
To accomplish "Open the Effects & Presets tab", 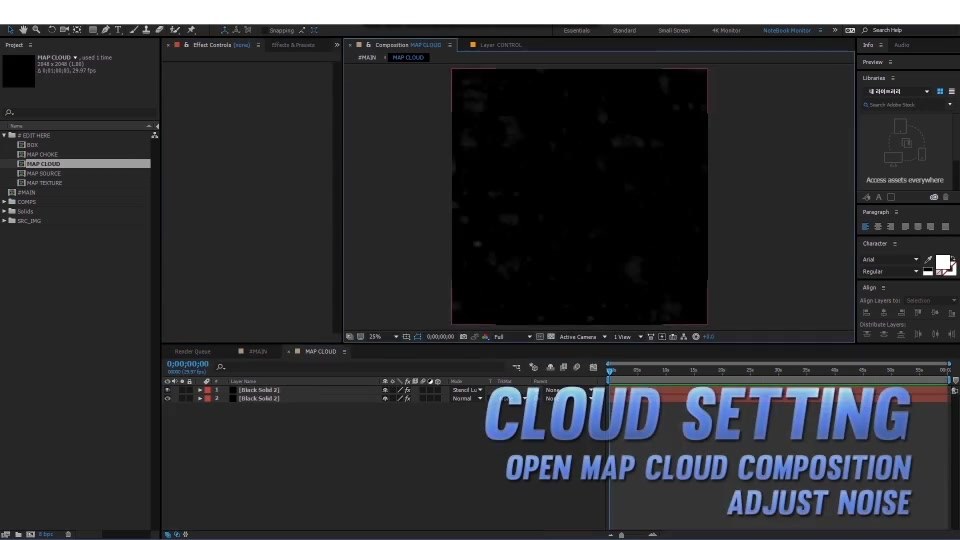I will click(293, 45).
